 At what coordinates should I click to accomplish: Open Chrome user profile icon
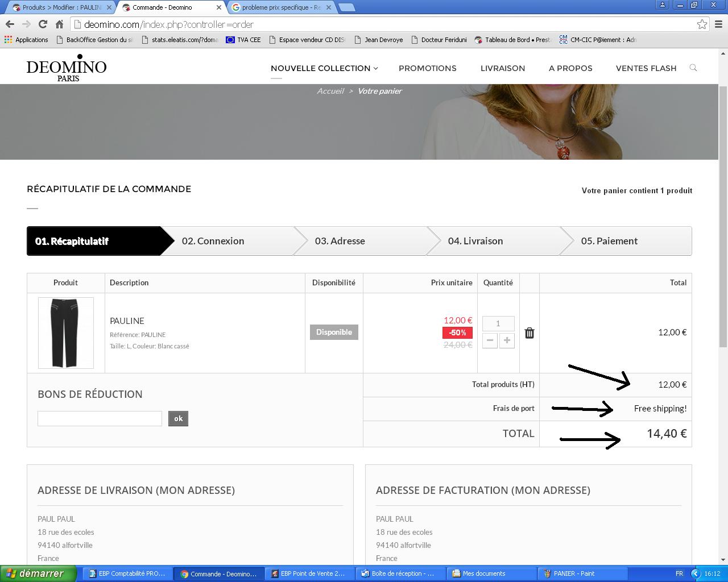point(662,5)
